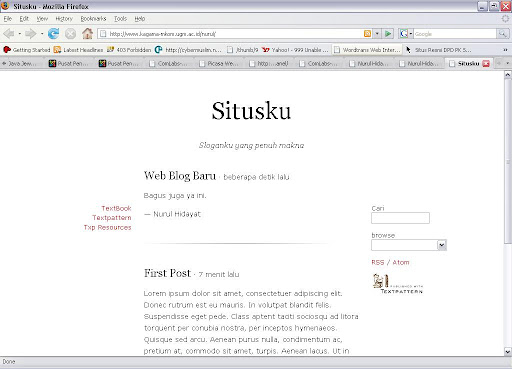
Task: Focus the Google search box
Action: pos(455,34)
